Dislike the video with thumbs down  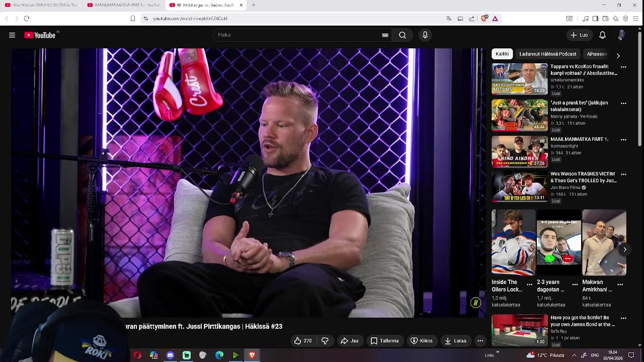[x=325, y=341]
